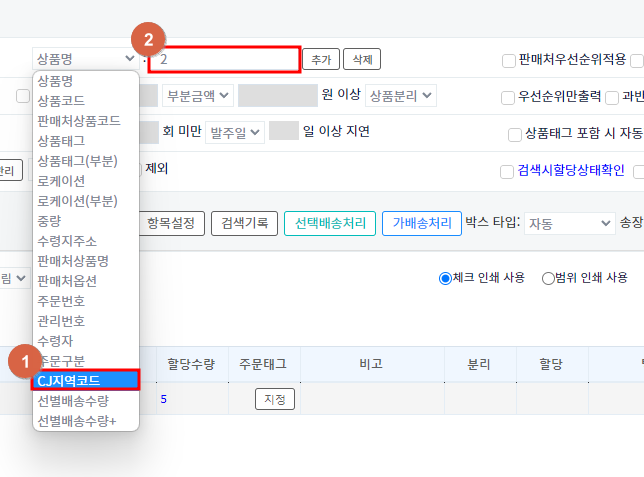Select 체크 인쇄 사용 radio button
Viewport: 644px width, 477px height.
click(x=445, y=278)
